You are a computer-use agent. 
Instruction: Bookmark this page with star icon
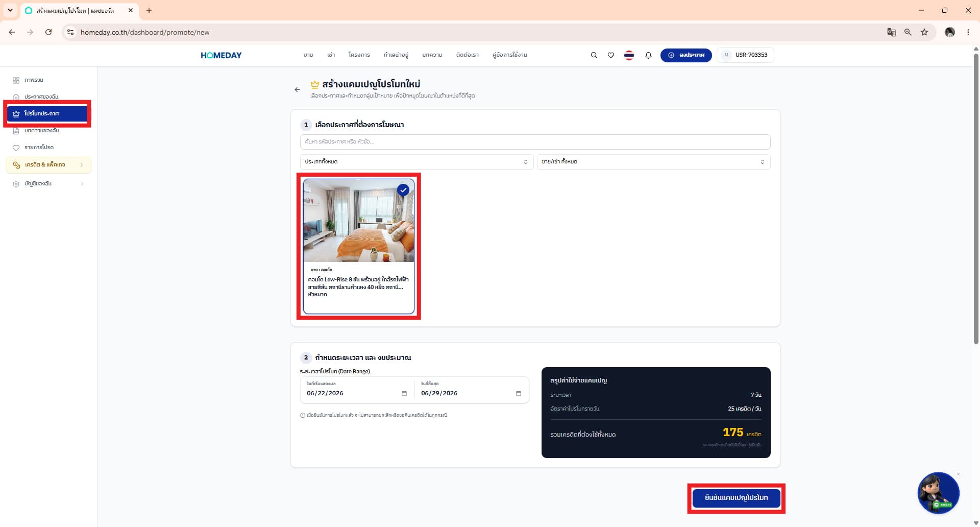pos(924,32)
